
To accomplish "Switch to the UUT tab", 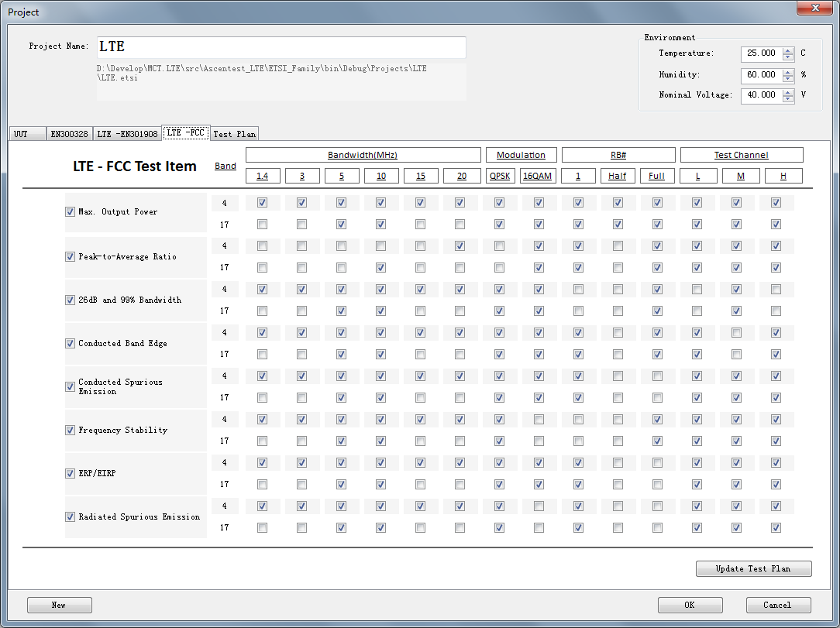I will [27, 134].
